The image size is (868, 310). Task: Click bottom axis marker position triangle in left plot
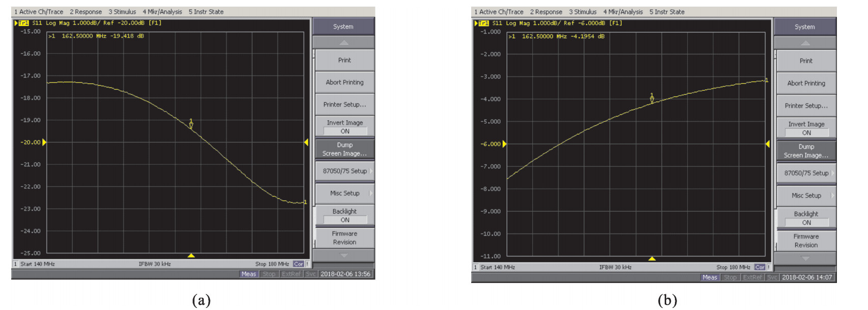tap(191, 256)
